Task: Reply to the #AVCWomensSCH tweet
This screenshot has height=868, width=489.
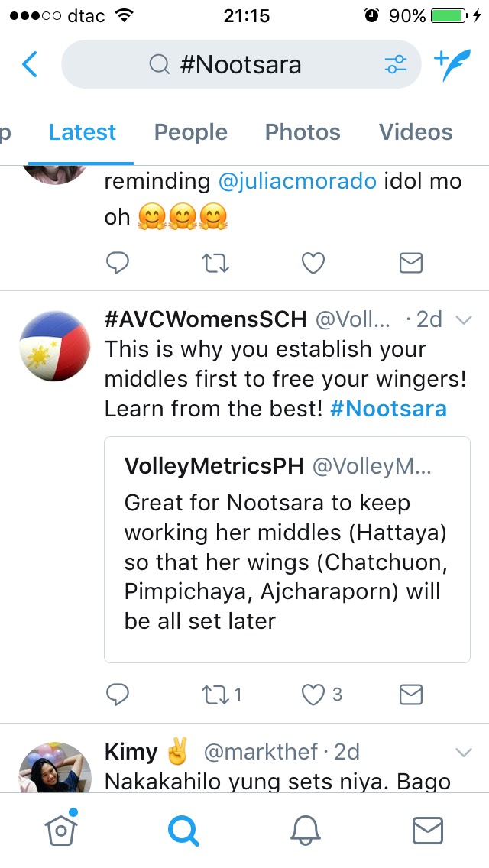Action: pos(117,694)
